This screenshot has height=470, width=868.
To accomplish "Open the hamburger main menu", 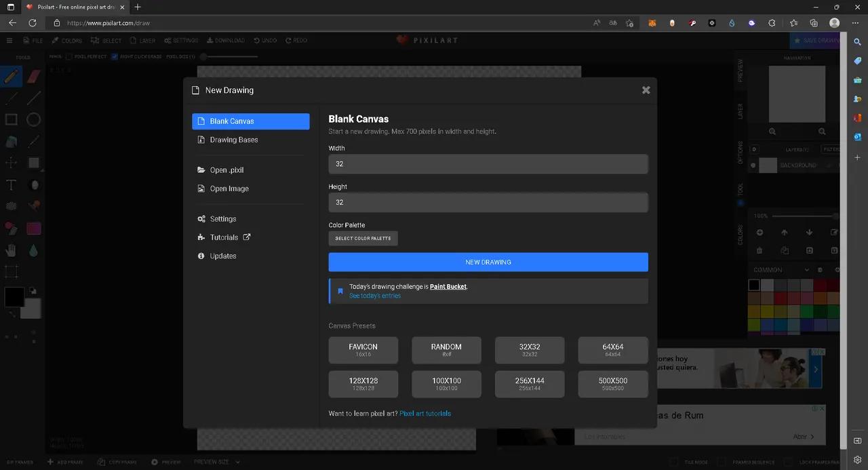I will (9, 41).
